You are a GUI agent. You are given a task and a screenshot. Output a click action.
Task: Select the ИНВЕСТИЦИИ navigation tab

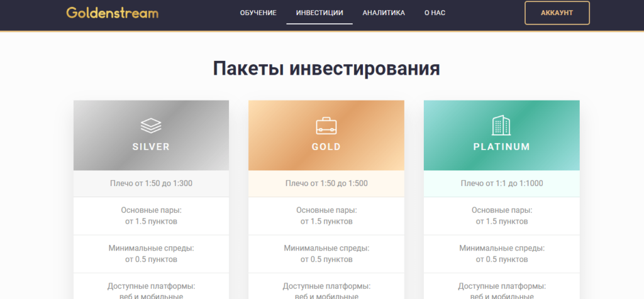319,13
